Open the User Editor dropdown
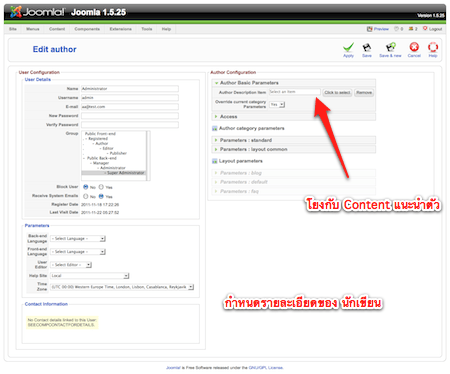 (x=71, y=265)
